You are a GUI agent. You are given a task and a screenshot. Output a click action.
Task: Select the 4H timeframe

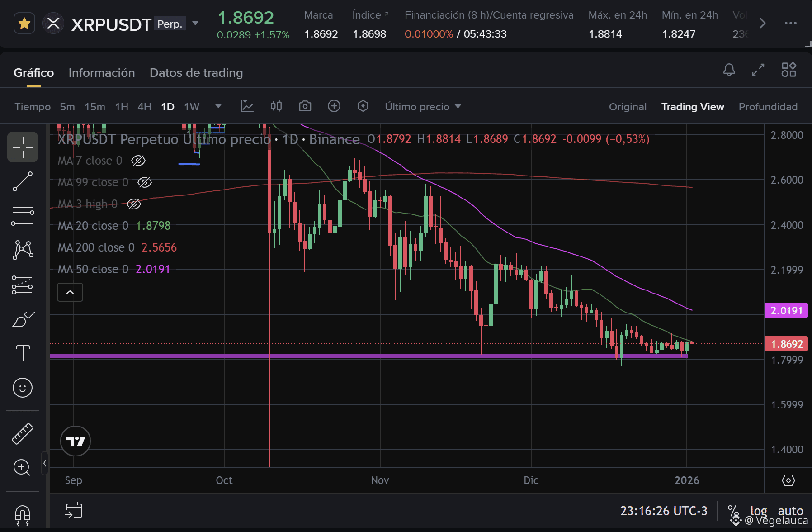tap(145, 107)
